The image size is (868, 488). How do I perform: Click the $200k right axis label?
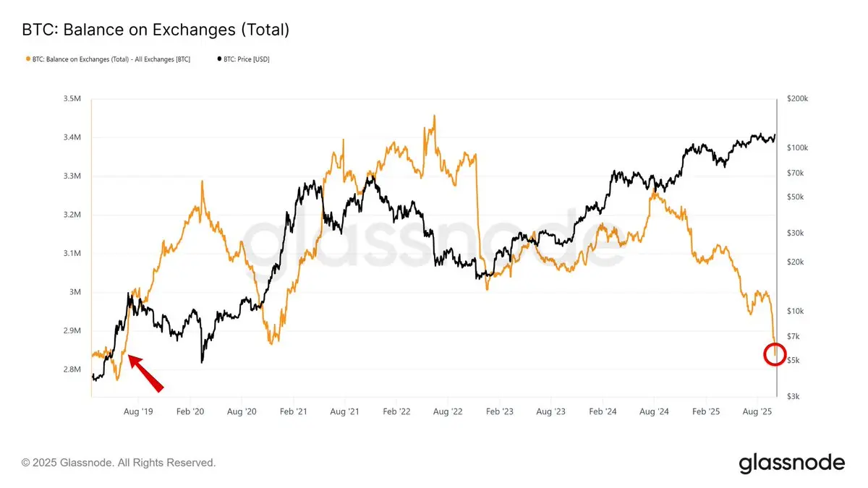[x=796, y=98]
